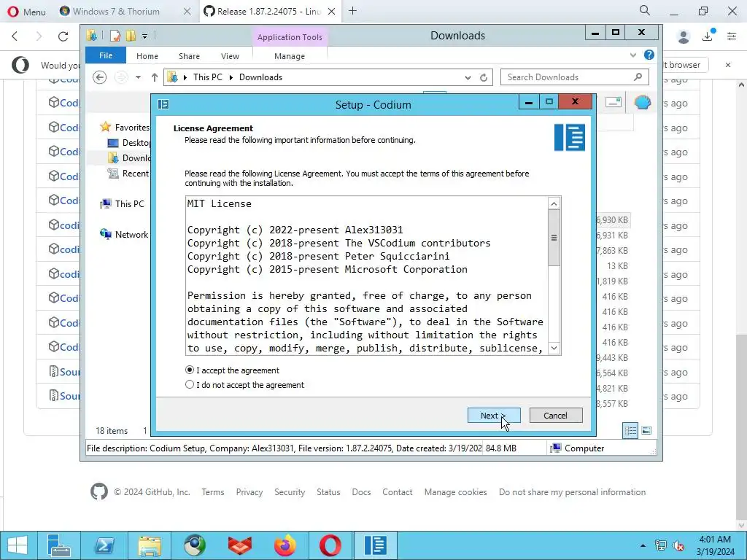Open the Share ribbon tab
The image size is (747, 560).
[x=189, y=56]
